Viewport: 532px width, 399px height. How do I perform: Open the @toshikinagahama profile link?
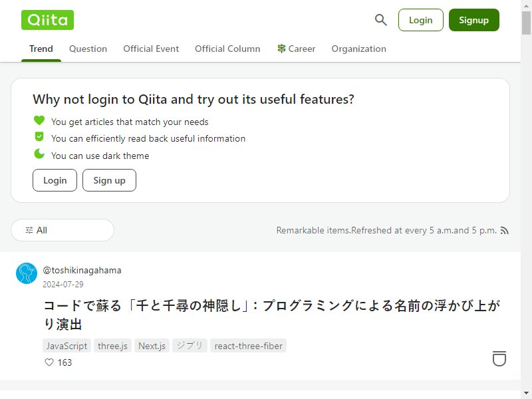click(82, 271)
